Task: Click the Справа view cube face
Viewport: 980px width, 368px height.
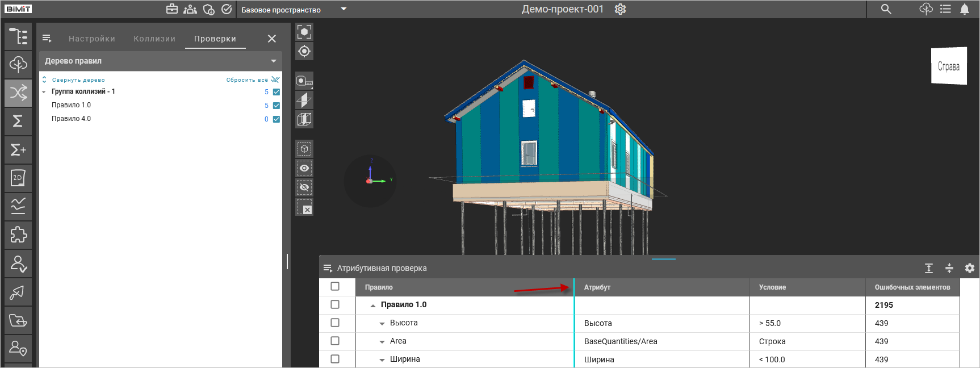Action: point(949,66)
